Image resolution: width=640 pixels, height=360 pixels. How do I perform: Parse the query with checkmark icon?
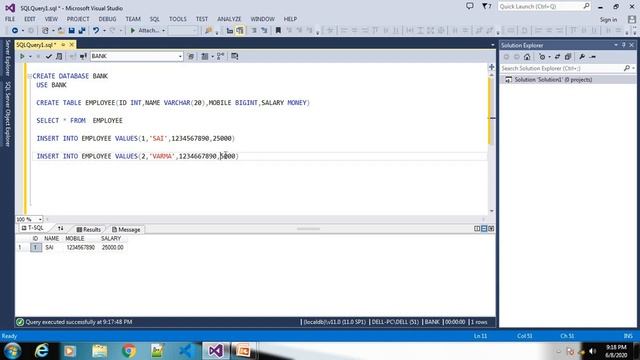pos(49,56)
